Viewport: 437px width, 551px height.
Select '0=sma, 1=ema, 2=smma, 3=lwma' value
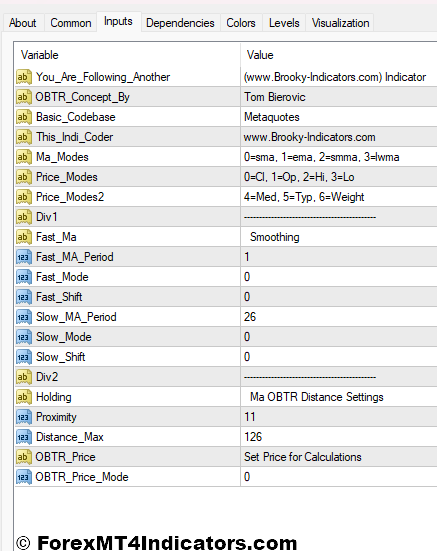tap(339, 157)
